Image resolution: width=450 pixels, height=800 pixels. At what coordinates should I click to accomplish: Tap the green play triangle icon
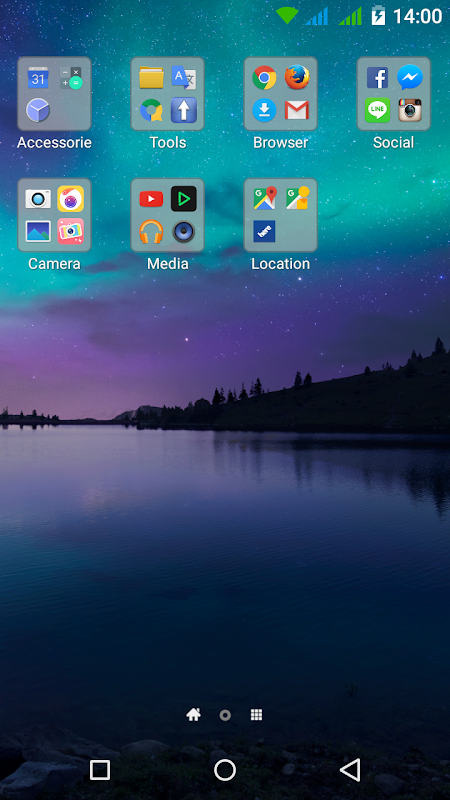[184, 199]
